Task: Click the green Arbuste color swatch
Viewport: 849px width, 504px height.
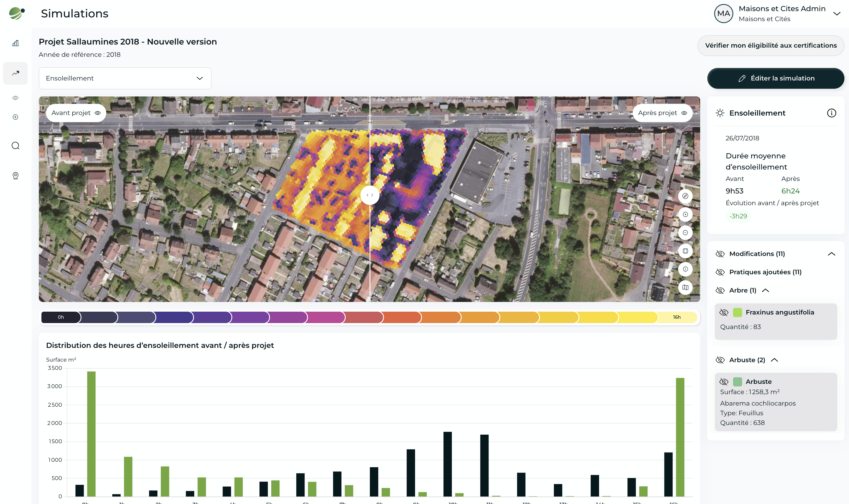Action: click(x=738, y=382)
